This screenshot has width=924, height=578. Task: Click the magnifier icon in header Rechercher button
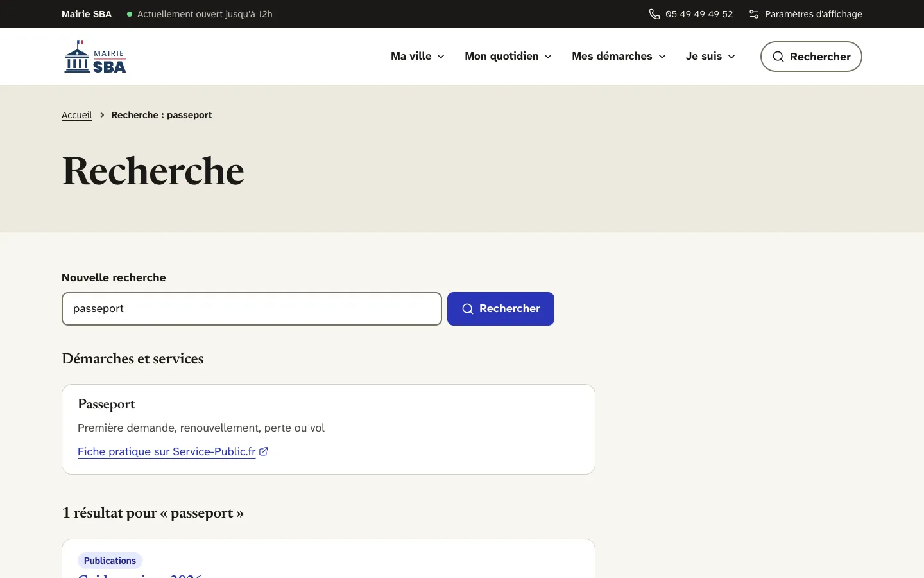pyautogui.click(x=778, y=57)
